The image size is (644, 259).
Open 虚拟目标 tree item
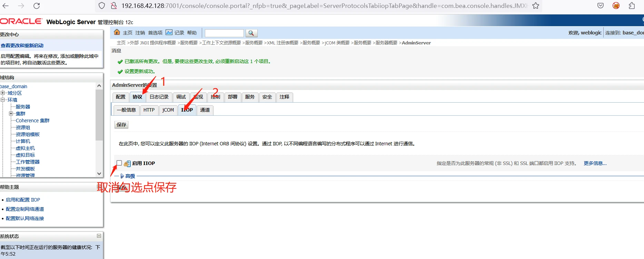pos(25,155)
